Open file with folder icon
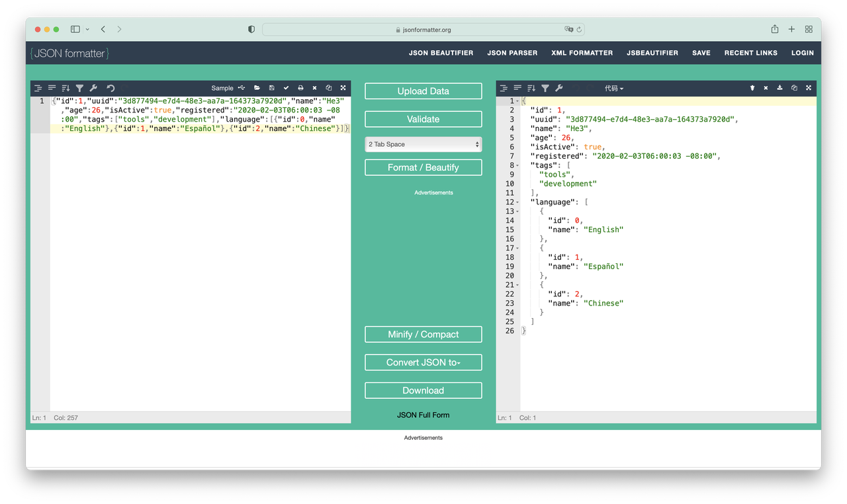The image size is (847, 504). coord(257,88)
